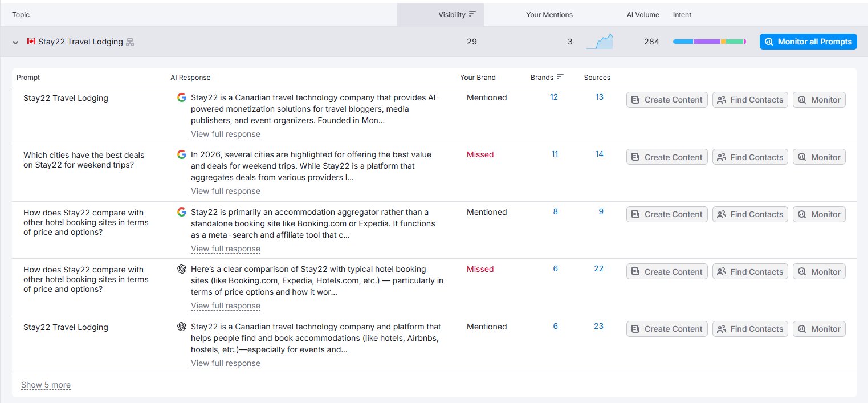Click the ChatGPT icon in the last response row
The height and width of the screenshot is (403, 868).
coord(182,327)
